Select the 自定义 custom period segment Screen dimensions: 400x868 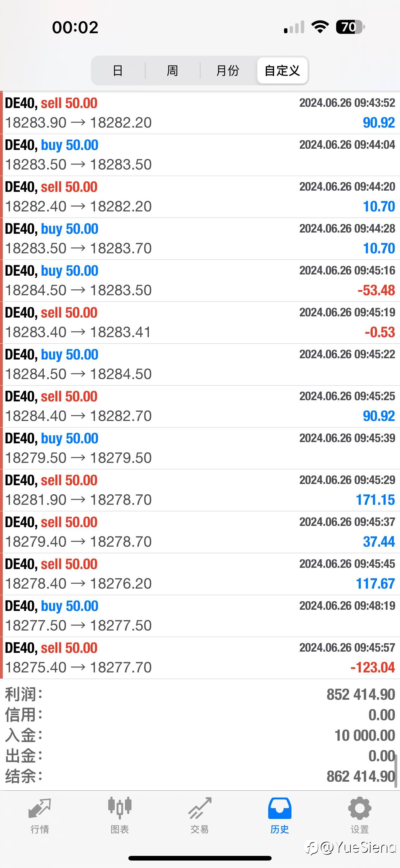(x=282, y=70)
